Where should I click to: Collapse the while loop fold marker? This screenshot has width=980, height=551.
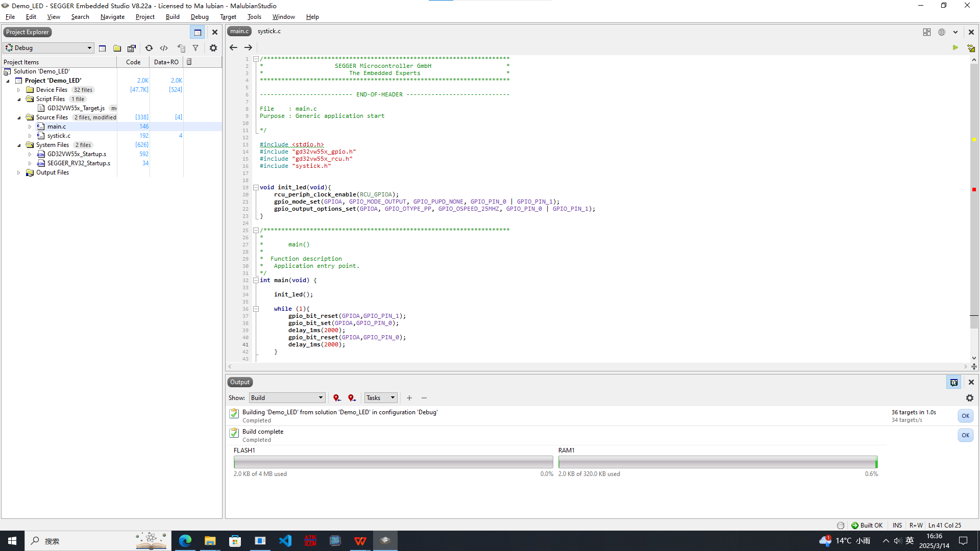tap(256, 309)
